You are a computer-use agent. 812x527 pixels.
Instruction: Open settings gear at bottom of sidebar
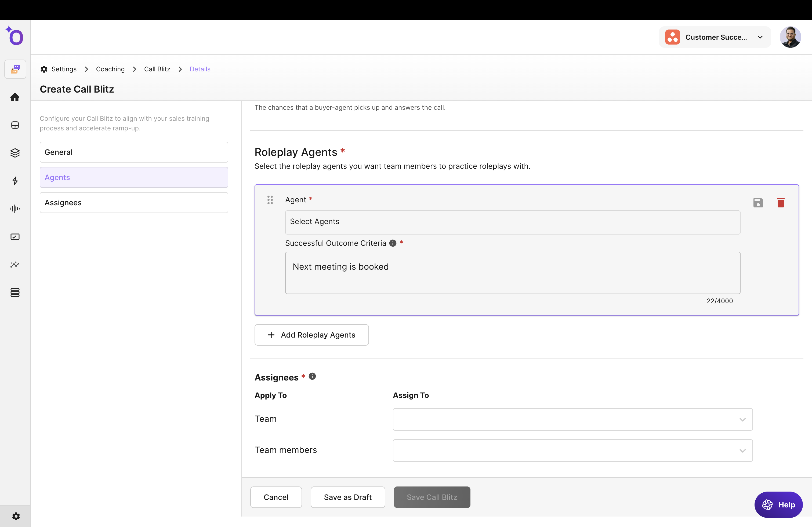tap(16, 516)
